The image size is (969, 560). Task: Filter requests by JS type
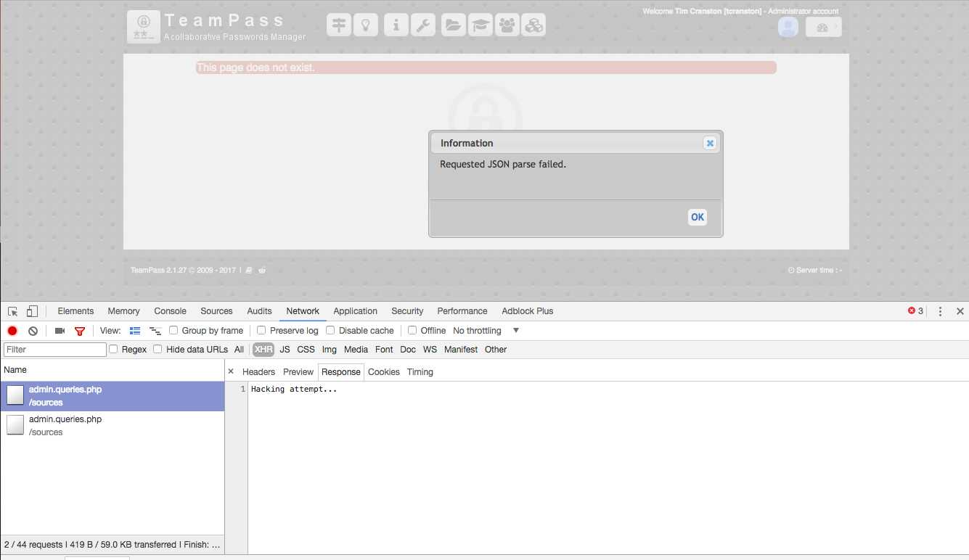285,350
